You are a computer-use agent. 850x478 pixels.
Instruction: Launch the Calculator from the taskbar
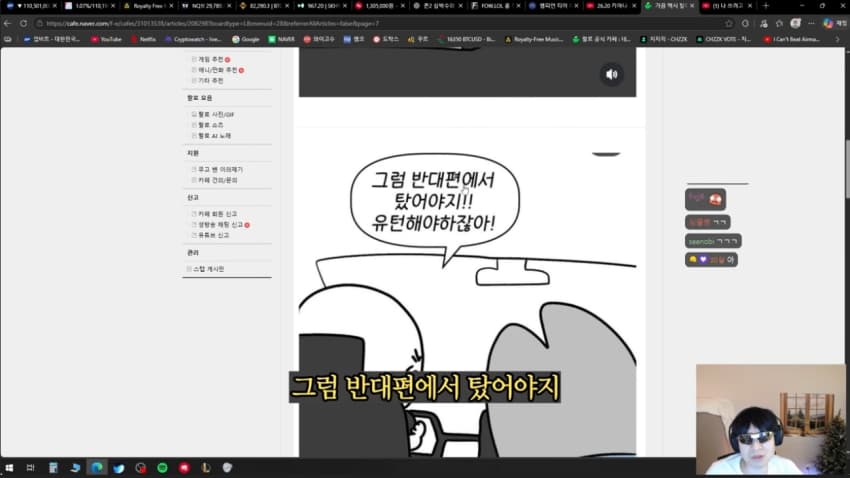53,468
